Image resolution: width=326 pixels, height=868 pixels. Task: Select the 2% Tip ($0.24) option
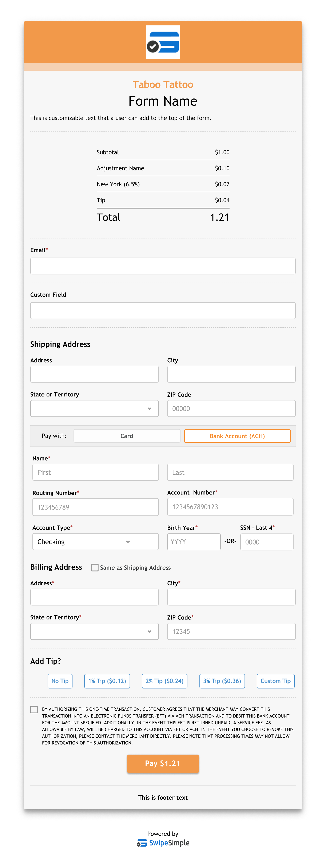[x=164, y=681]
